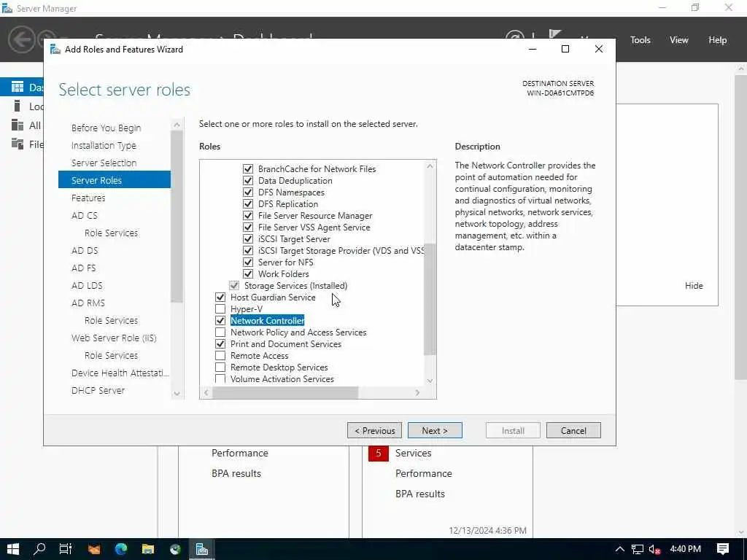Check Remote Desktop Services role
The height and width of the screenshot is (560, 747).
click(x=220, y=367)
